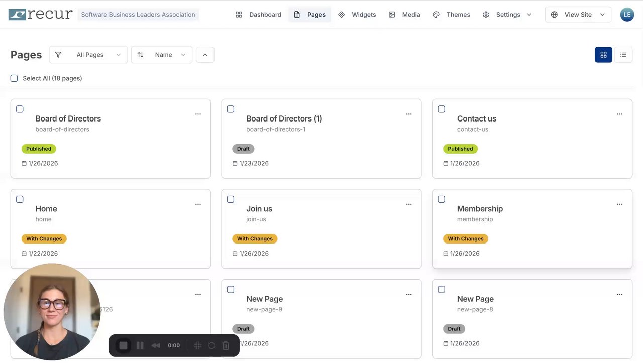643x364 pixels.
Task: Open Media from the top navigation
Action: click(404, 14)
